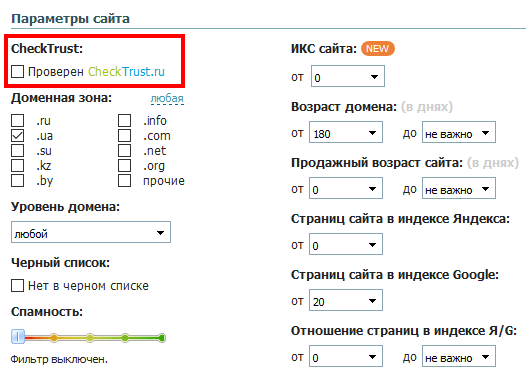This screenshot has width=528, height=370.
Task: Click the любая domain zone link
Action: pyautogui.click(x=167, y=98)
